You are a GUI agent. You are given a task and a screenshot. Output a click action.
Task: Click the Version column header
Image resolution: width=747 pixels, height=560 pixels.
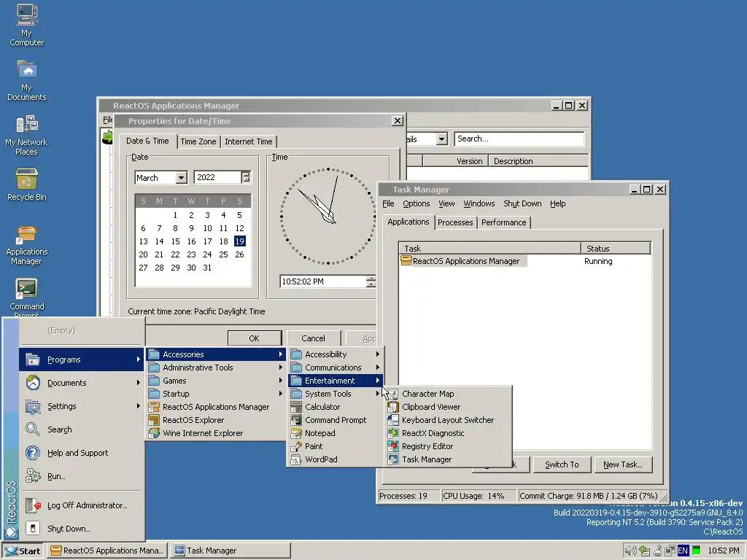[x=455, y=161]
